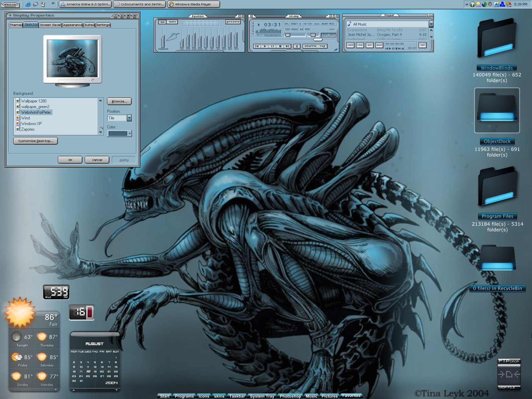Image resolution: width=532 pixels, height=399 pixels.
Task: Click Winamp previous track button
Action: pyautogui.click(x=257, y=46)
